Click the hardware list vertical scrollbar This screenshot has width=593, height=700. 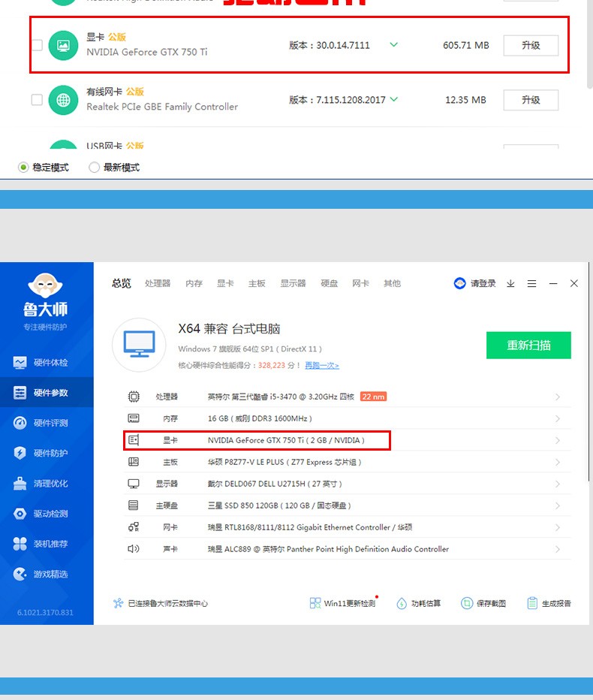tap(589, 373)
